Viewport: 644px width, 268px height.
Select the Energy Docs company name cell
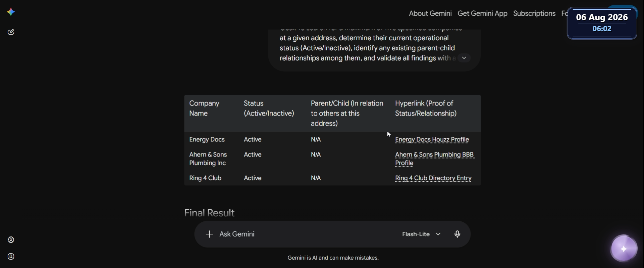coord(207,140)
